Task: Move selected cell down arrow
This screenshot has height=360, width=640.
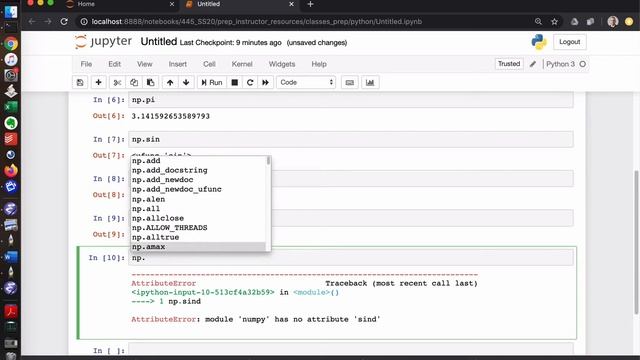Action: 186,82
